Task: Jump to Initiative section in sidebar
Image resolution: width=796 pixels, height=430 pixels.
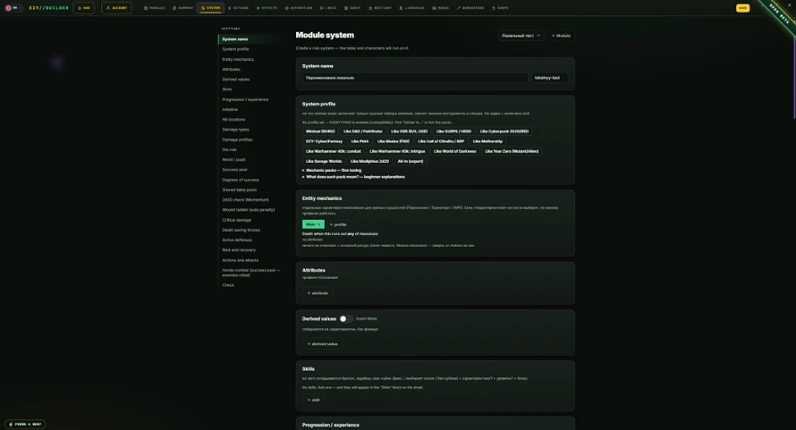Action: [x=230, y=110]
